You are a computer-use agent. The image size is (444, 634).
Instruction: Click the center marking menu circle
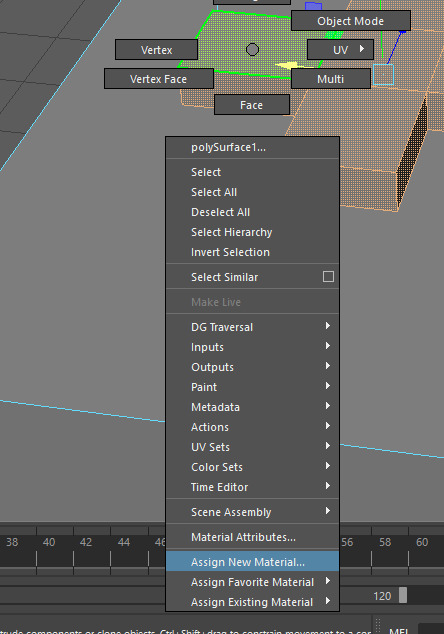click(x=252, y=49)
